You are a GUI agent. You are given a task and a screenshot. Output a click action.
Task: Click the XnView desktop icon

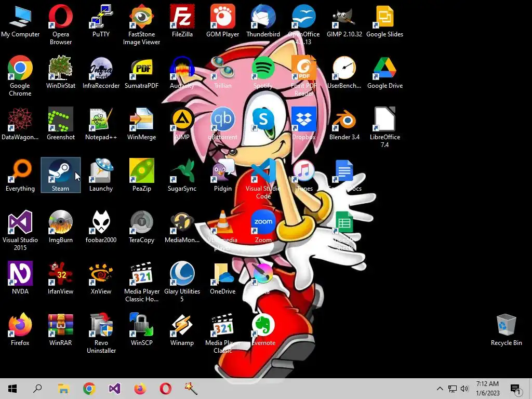(101, 274)
